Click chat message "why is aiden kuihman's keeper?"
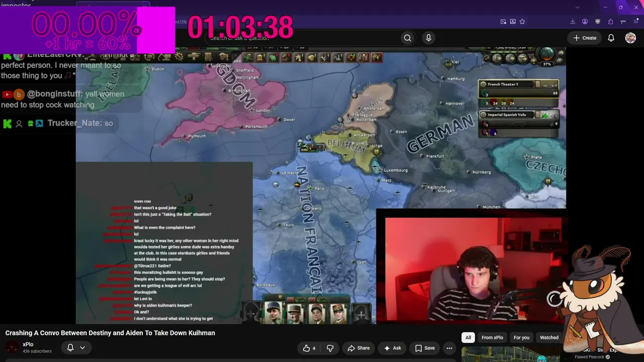Screen dimensions: 644x362 click(x=163, y=305)
